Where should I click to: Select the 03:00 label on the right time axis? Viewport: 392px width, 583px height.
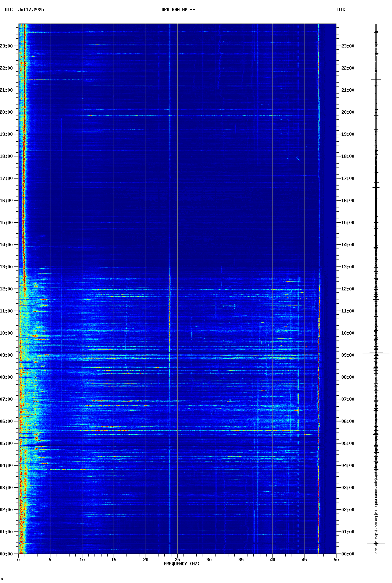coord(348,488)
